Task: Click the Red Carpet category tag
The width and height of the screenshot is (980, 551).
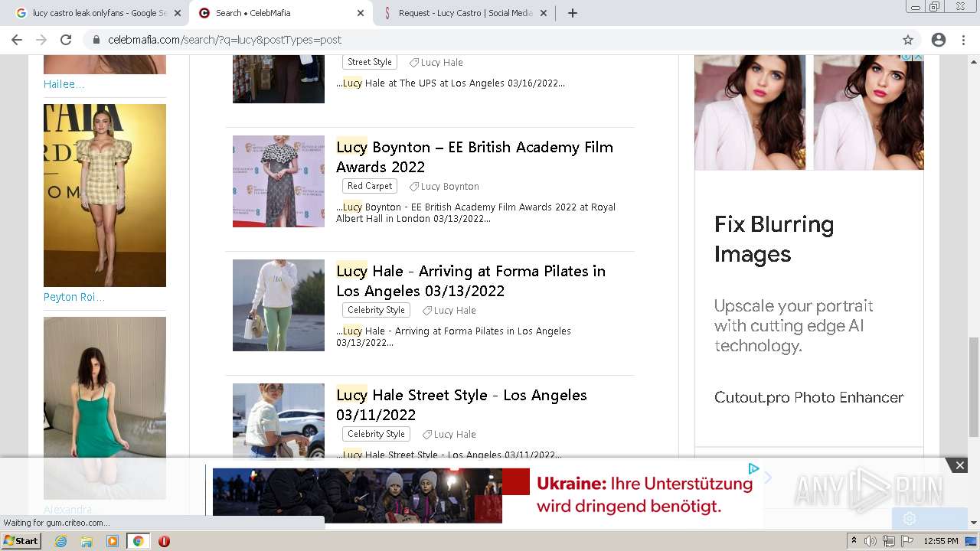Action: (370, 186)
